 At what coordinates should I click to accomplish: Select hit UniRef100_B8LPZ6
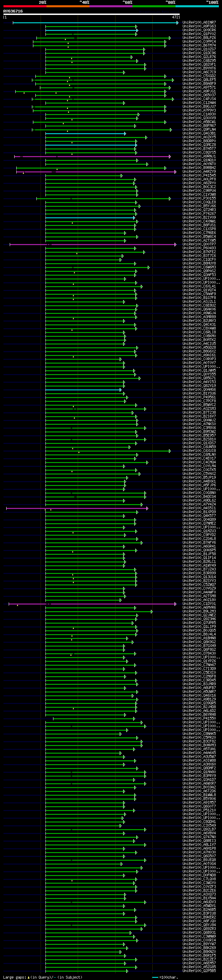tap(199, 38)
